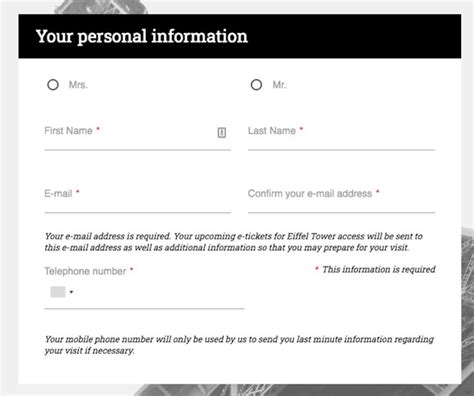Focus the First Name input field

click(x=138, y=137)
